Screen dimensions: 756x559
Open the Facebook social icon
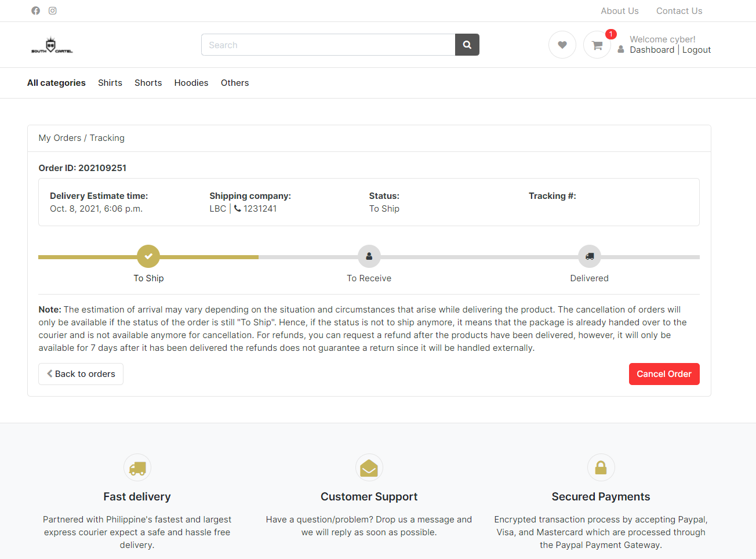tap(35, 10)
